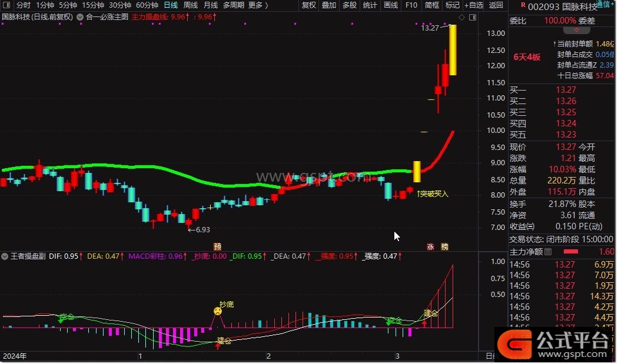Click the 标记 mark button
Image resolution: width=618 pixels, height=364 pixels.
pos(453,5)
